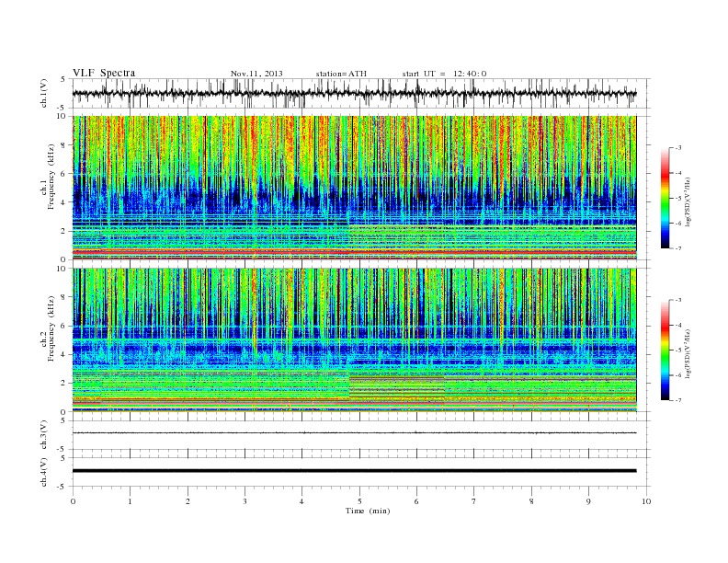Click the time axis tick label '10'
Viewport: 728px width, 563px height.
646,501
